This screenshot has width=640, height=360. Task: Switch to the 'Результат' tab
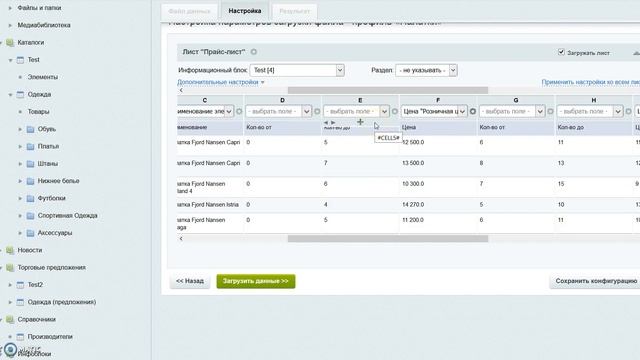294,11
